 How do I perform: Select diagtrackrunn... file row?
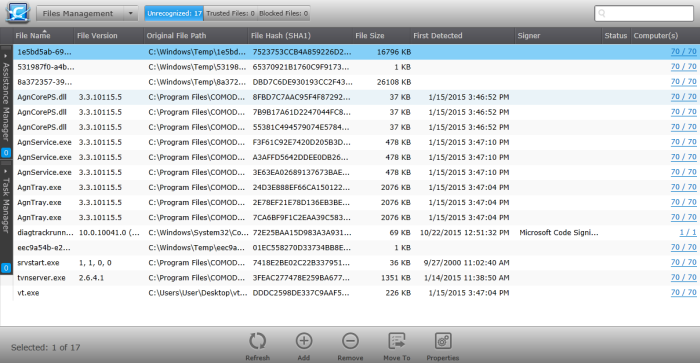(356, 233)
